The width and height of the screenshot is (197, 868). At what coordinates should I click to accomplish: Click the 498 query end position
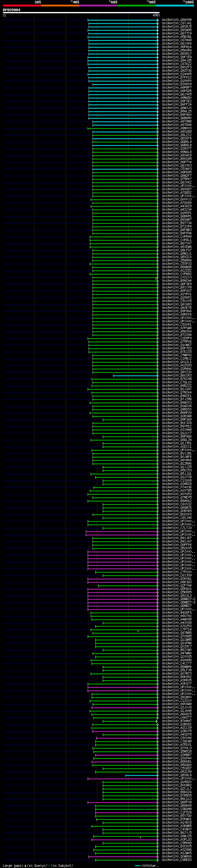[x=155, y=15]
